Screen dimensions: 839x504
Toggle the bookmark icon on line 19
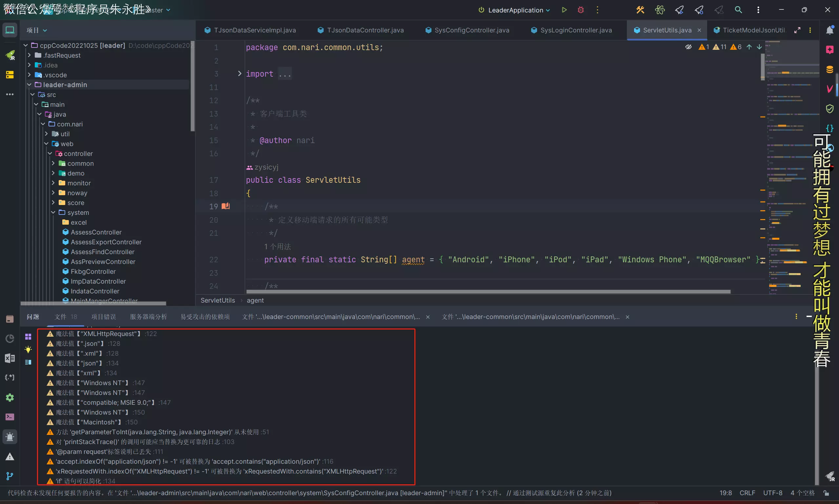(226, 206)
